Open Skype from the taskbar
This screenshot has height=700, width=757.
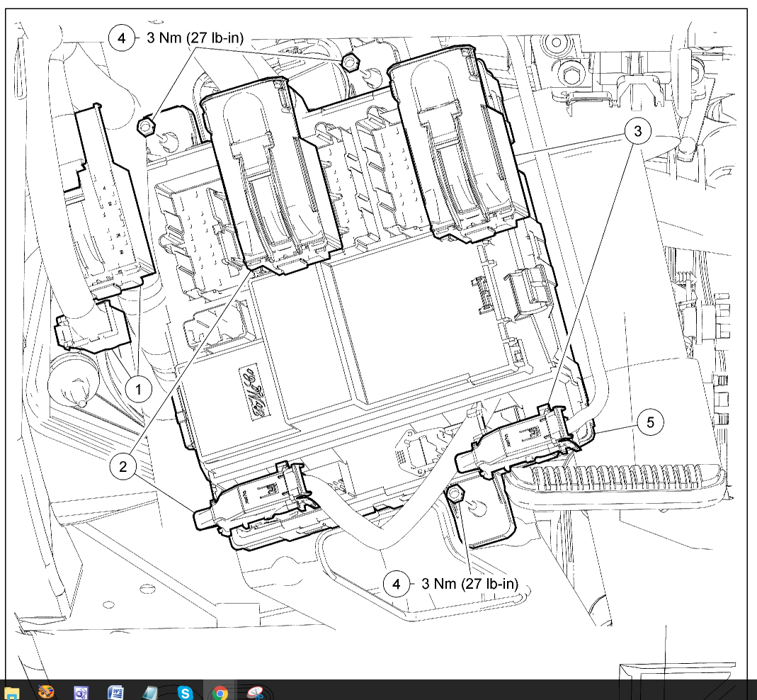click(x=186, y=693)
